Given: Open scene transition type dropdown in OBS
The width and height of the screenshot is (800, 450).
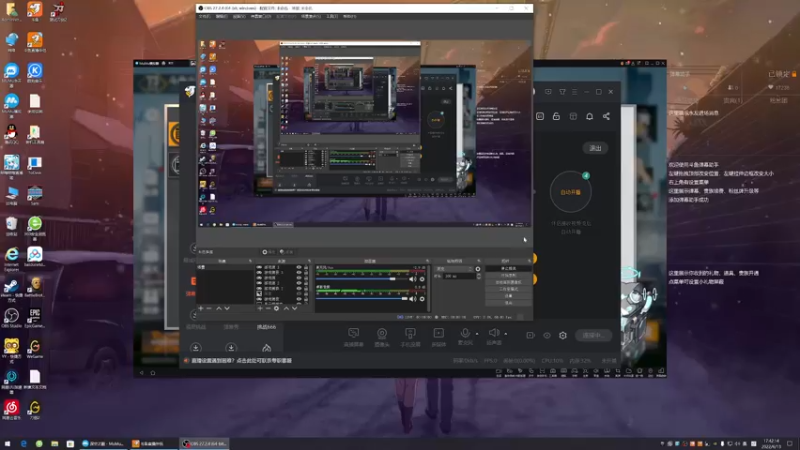Looking at the screenshot, I should 454,269.
